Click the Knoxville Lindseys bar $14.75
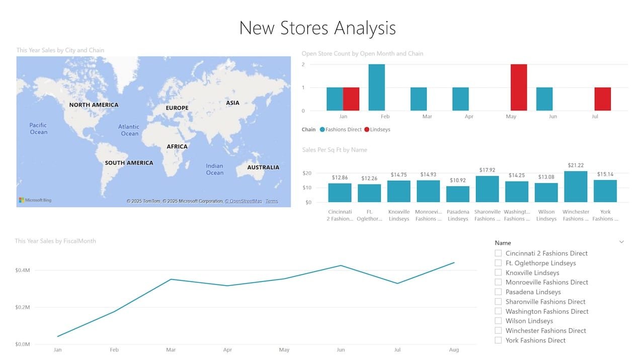The width and height of the screenshot is (644, 361). click(399, 191)
